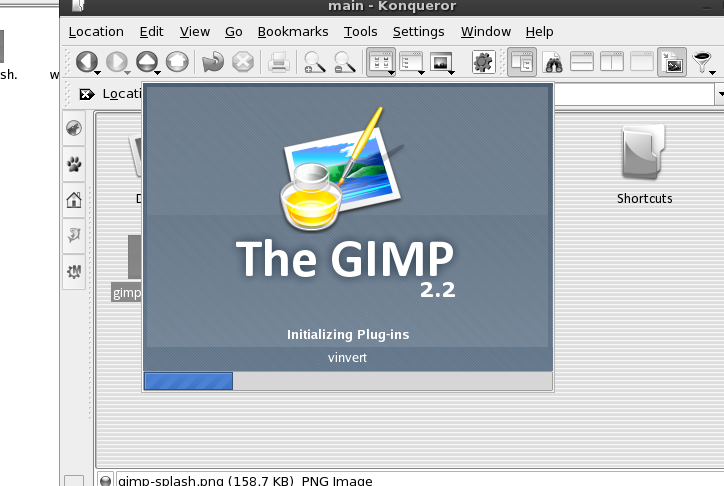Clear the Location bar field
724x486 pixels.
(86, 94)
